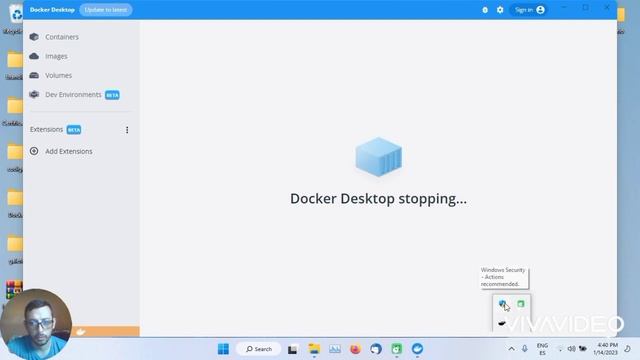This screenshot has width=640, height=360.
Task: Click the focus moon icon
Action: (628, 349)
